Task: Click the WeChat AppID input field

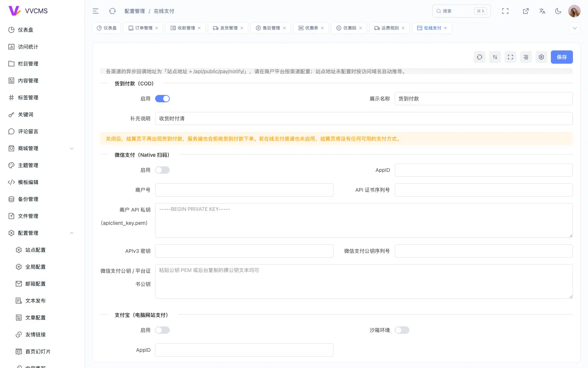Action: click(484, 170)
